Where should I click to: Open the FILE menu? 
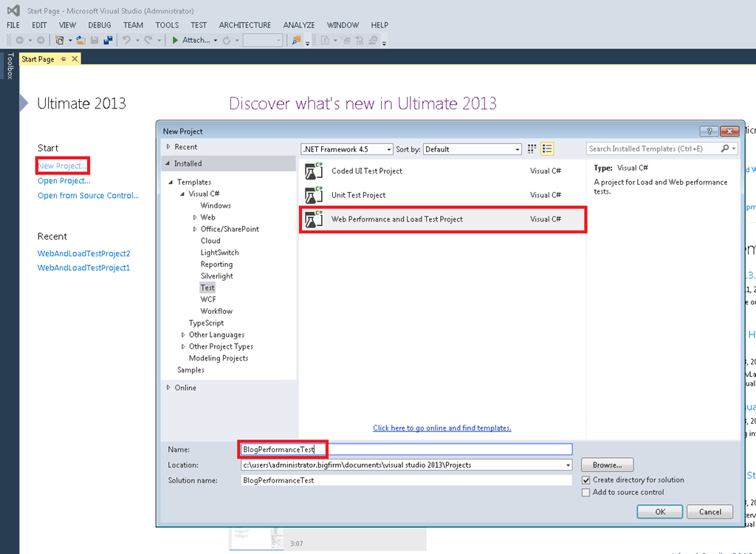(13, 25)
